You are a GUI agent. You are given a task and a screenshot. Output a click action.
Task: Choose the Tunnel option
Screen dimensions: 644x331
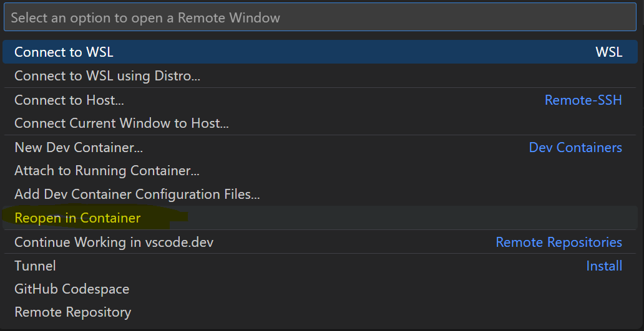click(x=320, y=266)
